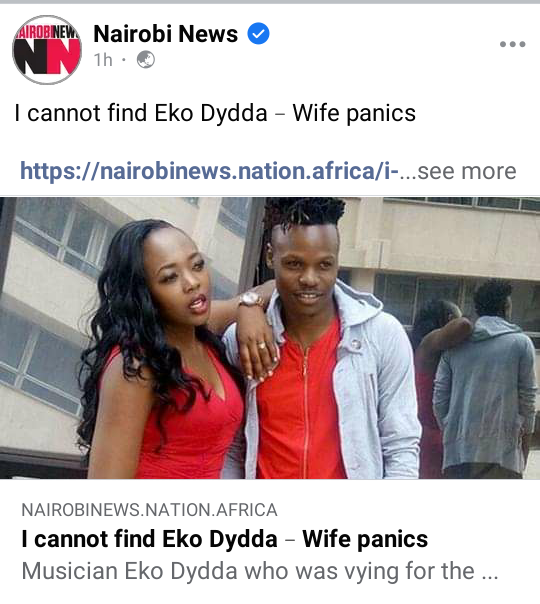Click the Nairobi News NN profile logo
This screenshot has height=604, width=540.
[x=47, y=49]
